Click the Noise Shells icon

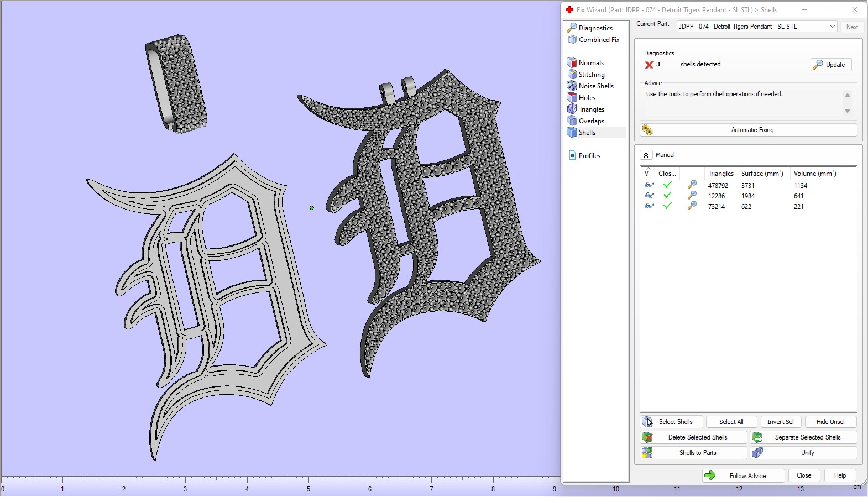pyautogui.click(x=572, y=86)
